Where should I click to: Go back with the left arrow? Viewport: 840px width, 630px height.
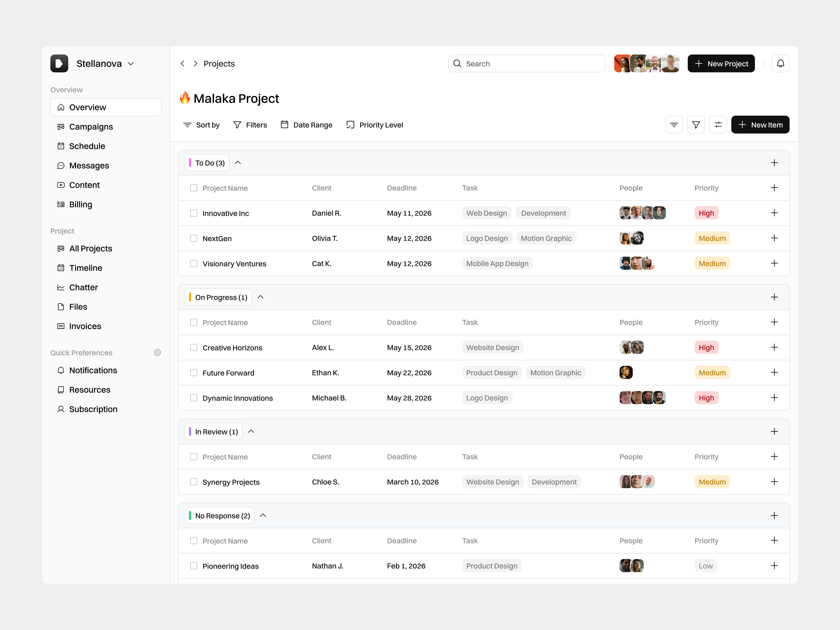(x=183, y=64)
